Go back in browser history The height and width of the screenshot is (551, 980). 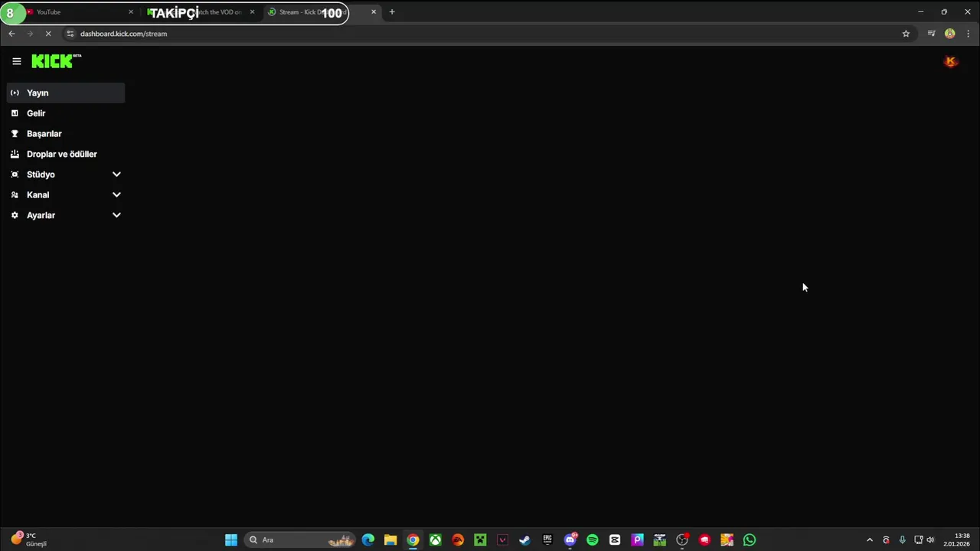(11, 34)
